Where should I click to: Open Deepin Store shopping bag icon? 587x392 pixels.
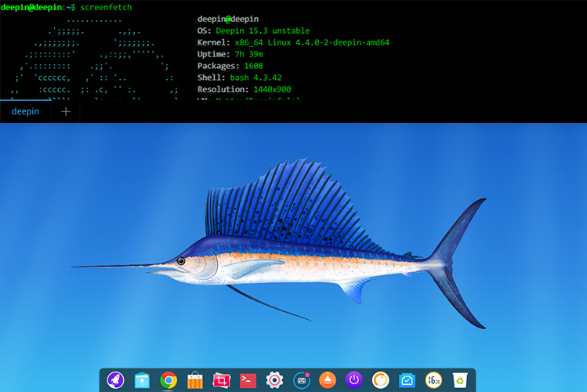[195, 380]
